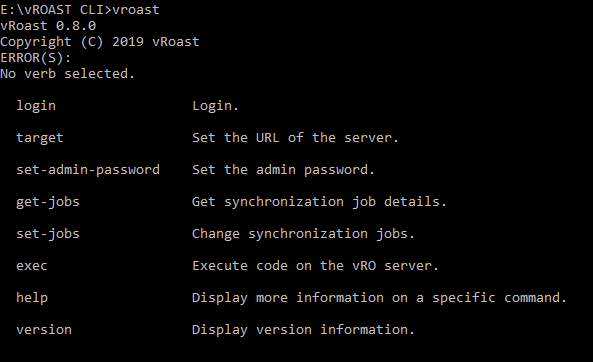Click the 'exec' command name

(x=32, y=266)
